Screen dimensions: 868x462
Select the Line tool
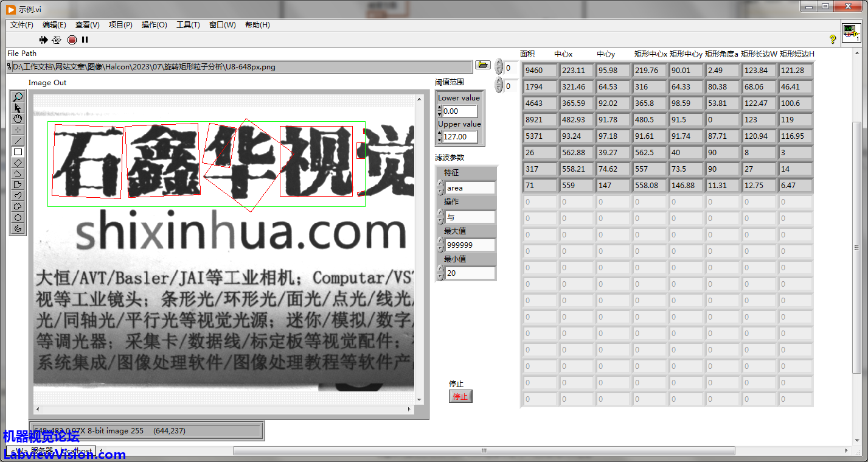(x=18, y=141)
